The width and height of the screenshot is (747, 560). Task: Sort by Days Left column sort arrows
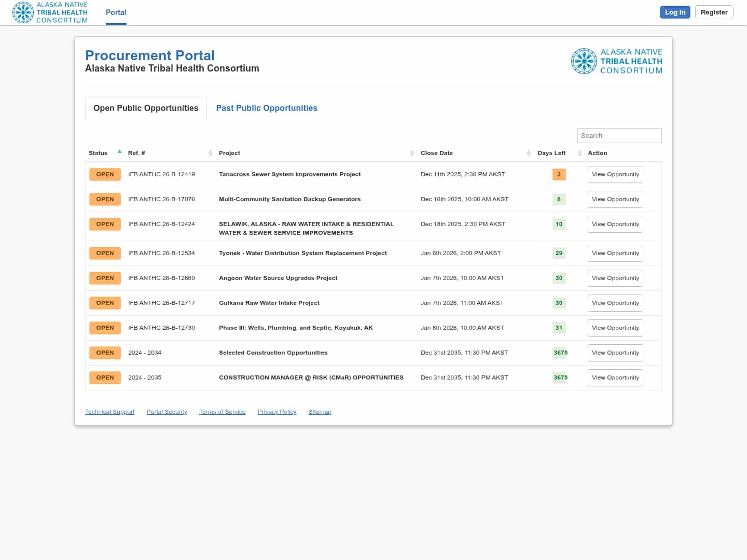[579, 153]
